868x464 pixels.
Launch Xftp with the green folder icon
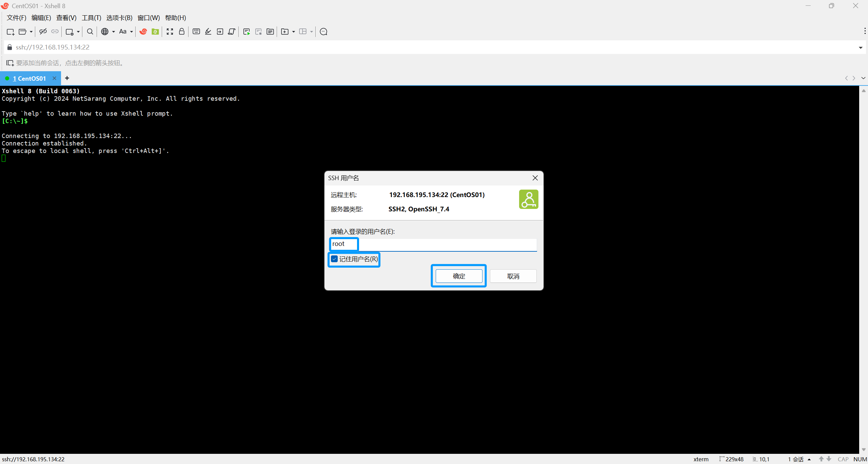coord(155,32)
